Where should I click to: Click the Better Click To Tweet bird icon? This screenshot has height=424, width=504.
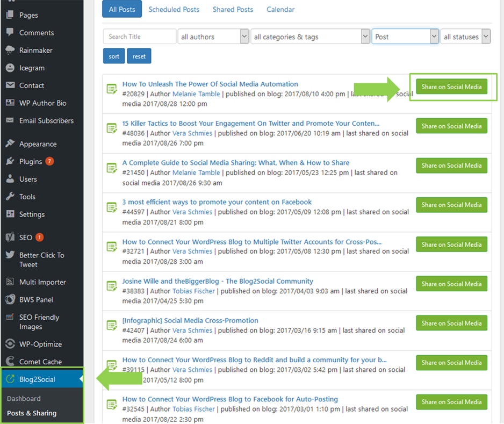point(10,255)
